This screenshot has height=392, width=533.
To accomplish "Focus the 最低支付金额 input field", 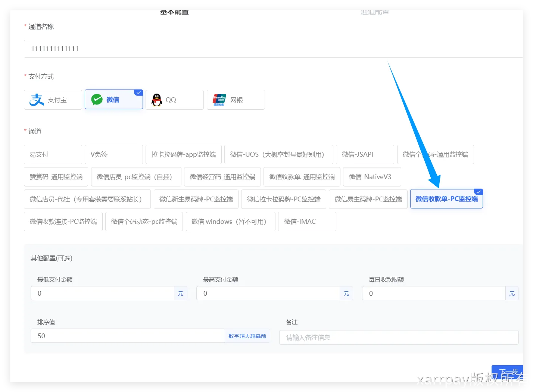I will 102,294.
